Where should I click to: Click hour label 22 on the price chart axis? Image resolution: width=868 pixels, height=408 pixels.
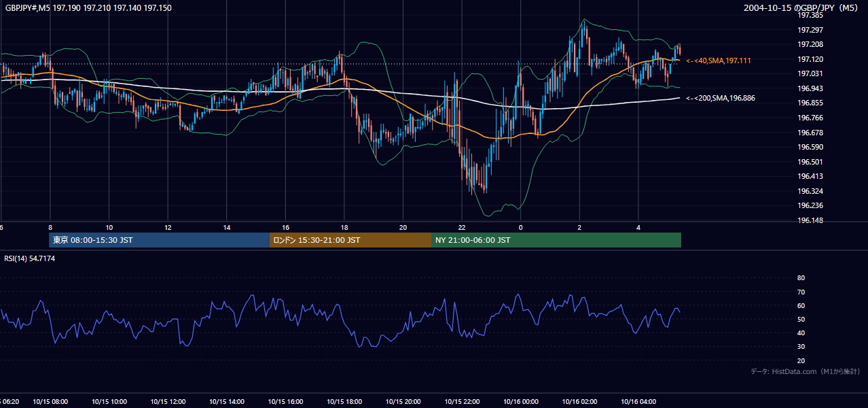click(x=462, y=227)
